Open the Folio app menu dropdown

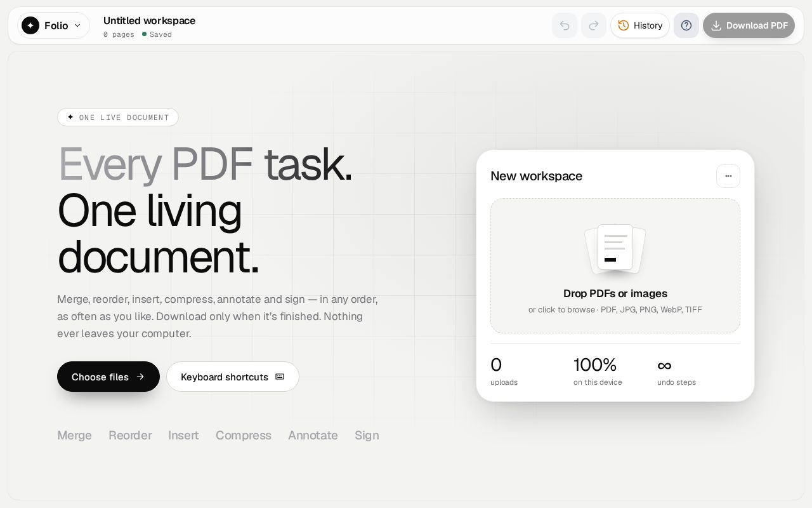click(53, 25)
